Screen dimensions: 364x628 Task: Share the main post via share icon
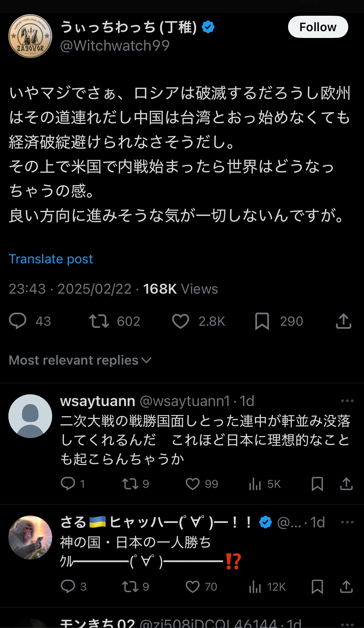click(x=343, y=321)
